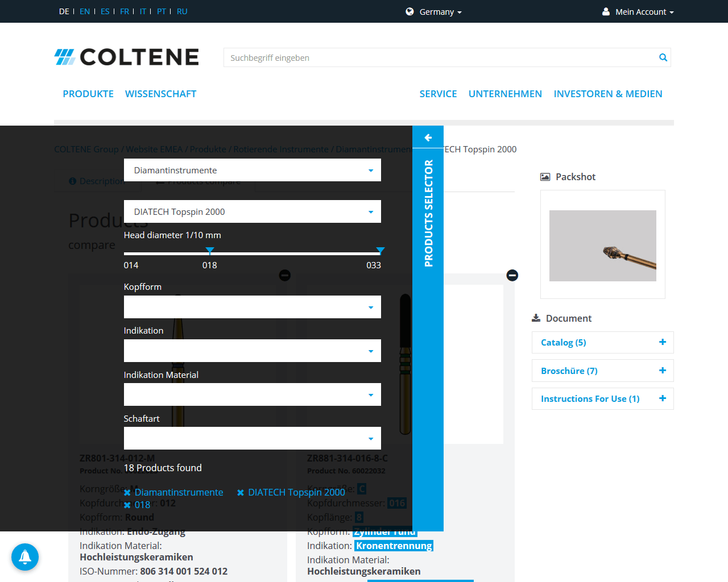Click the Catalog (5) document link
The width and height of the screenshot is (728, 582).
click(x=563, y=342)
